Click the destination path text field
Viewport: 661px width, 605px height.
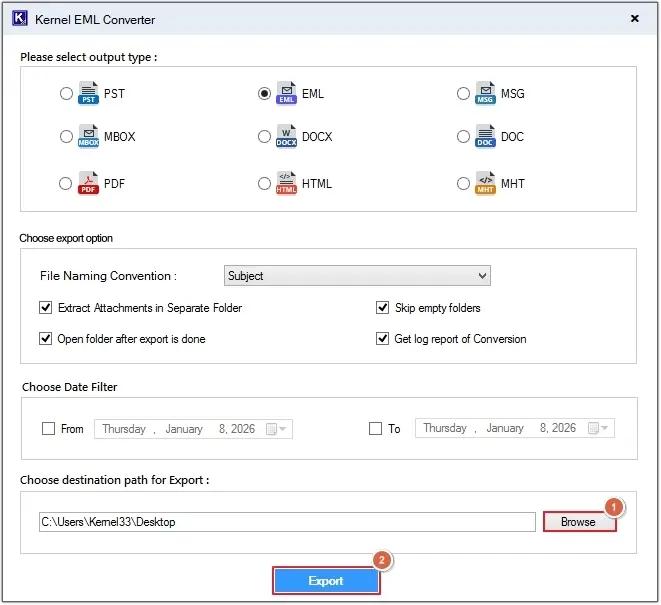pyautogui.click(x=287, y=522)
